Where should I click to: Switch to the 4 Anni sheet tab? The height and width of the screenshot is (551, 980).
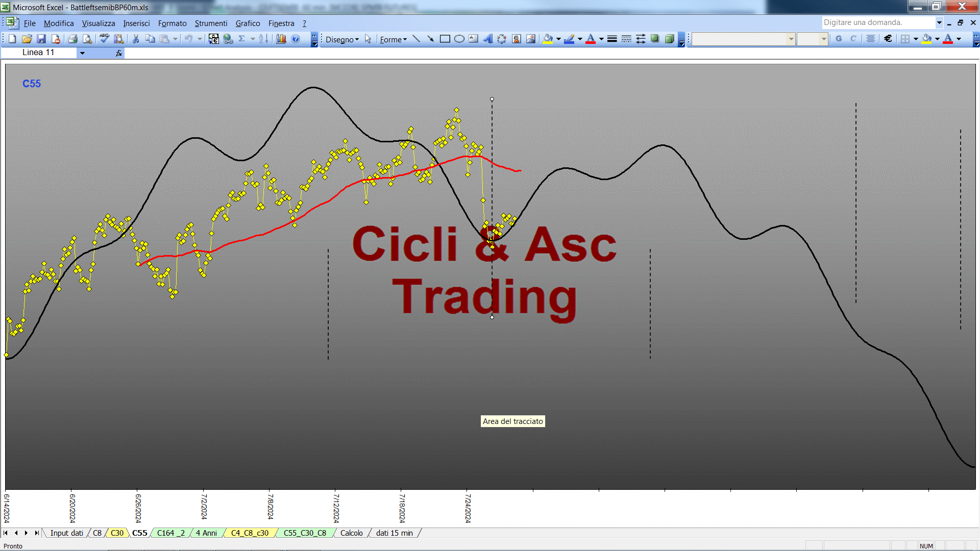[206, 533]
